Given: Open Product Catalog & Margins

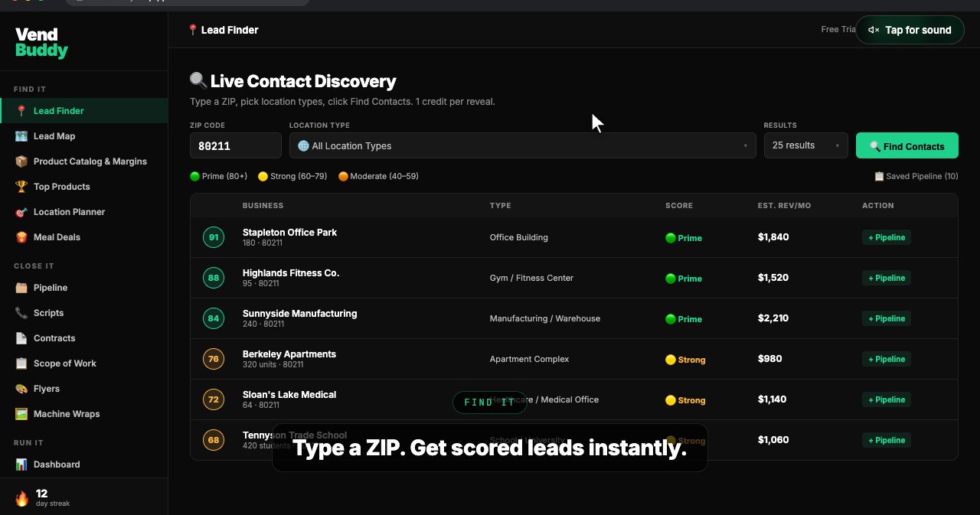Looking at the screenshot, I should coord(84,161).
